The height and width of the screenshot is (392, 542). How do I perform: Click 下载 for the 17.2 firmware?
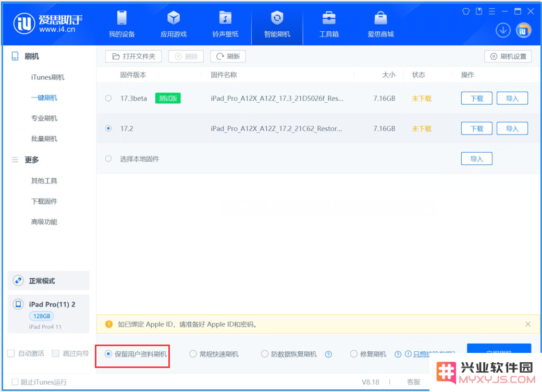click(x=477, y=129)
